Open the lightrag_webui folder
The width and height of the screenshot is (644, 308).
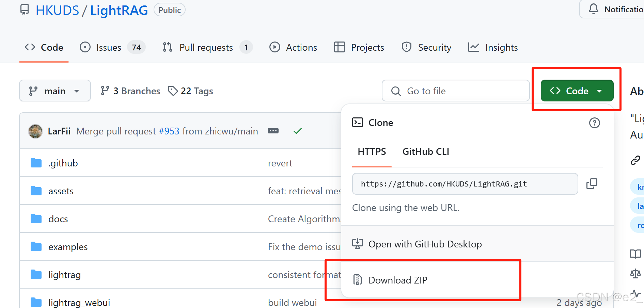(x=79, y=302)
